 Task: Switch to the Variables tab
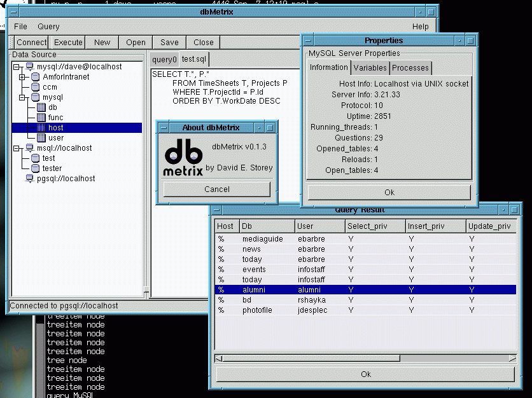[x=370, y=68]
